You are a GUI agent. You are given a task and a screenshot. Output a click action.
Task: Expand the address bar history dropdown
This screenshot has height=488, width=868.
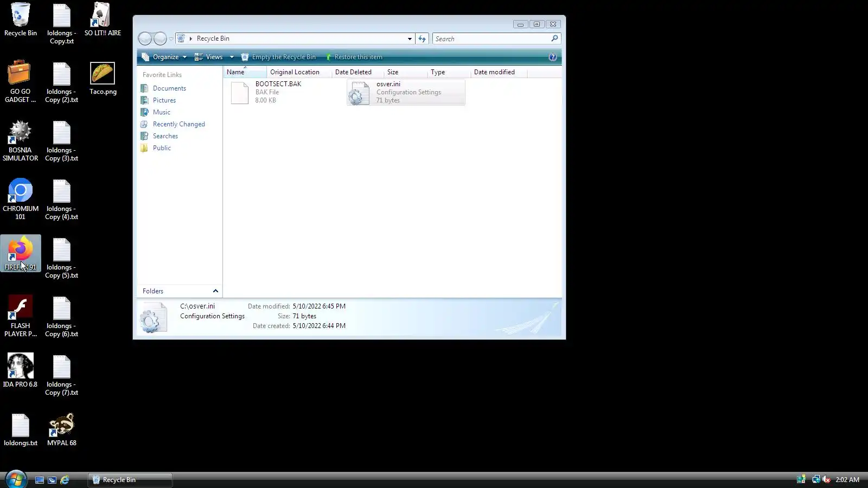click(x=410, y=38)
